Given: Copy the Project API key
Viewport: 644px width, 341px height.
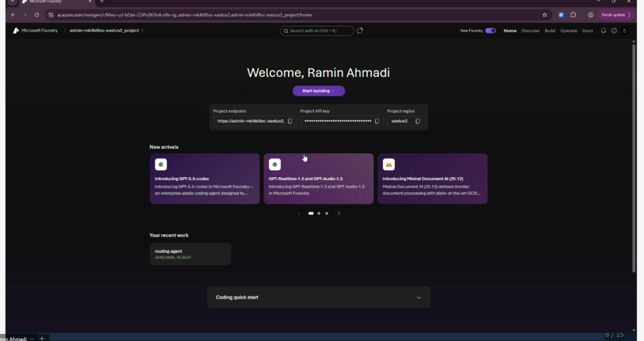Looking at the screenshot, I should pos(377,121).
